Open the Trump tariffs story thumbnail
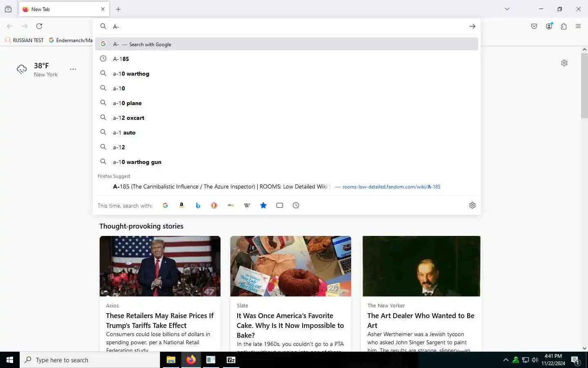The width and height of the screenshot is (588, 368). pyautogui.click(x=160, y=266)
